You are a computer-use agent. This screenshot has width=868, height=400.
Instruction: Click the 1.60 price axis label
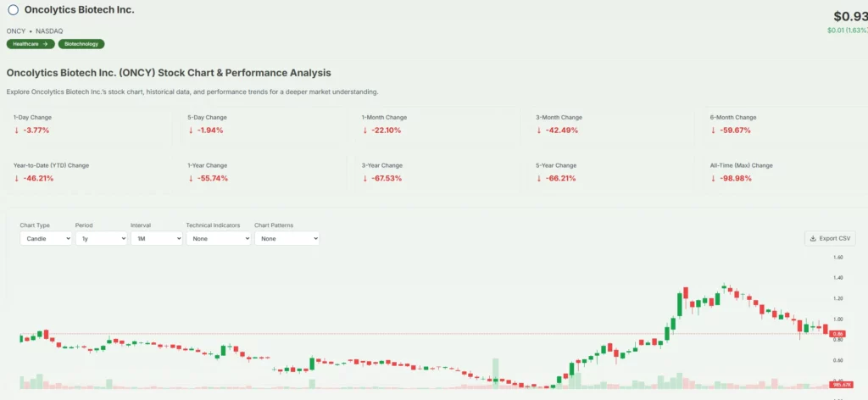(x=837, y=258)
